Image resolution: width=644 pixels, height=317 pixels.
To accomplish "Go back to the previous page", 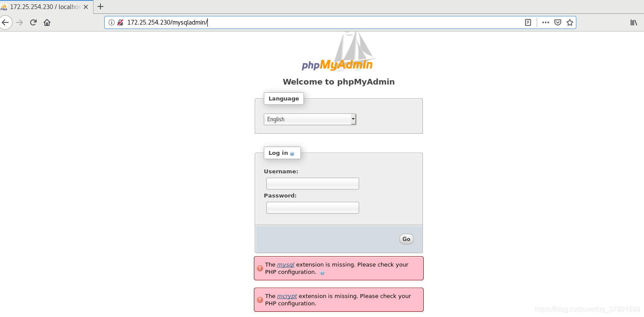I will pos(5,22).
